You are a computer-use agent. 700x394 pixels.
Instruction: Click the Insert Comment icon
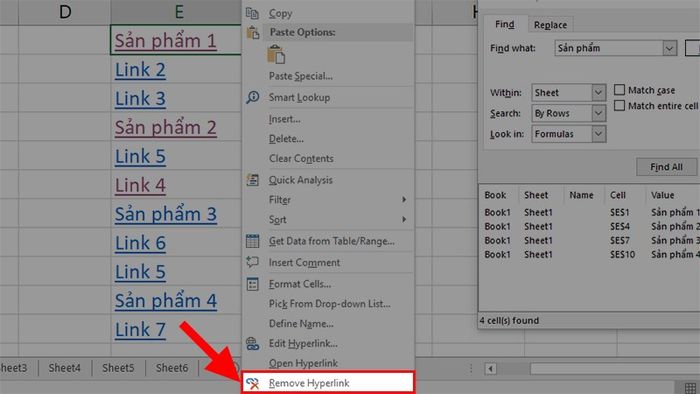[x=252, y=262]
